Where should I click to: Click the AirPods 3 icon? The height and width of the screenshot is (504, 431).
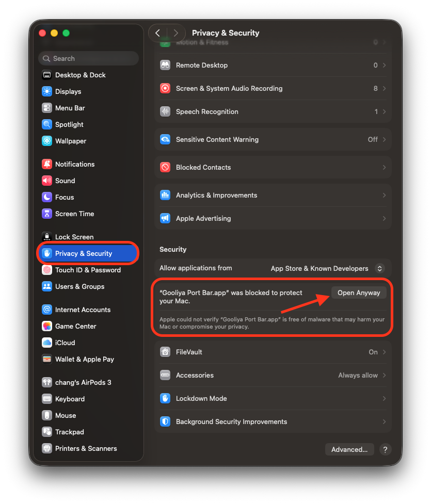coord(47,382)
